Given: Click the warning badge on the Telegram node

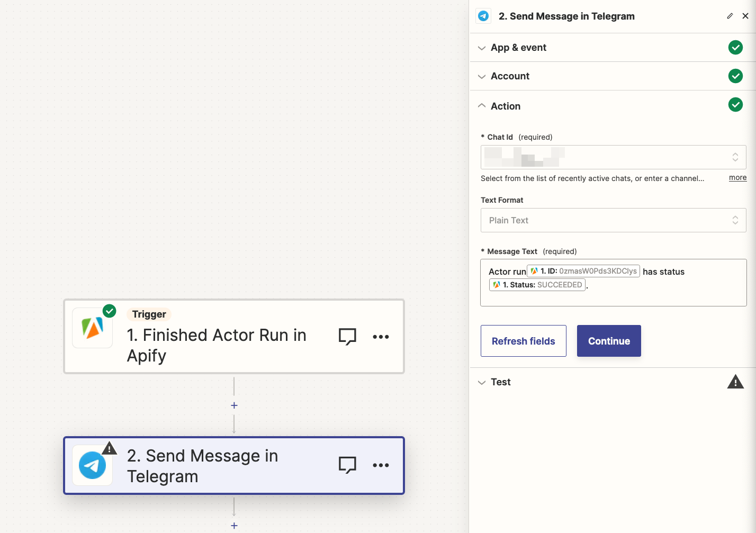Looking at the screenshot, I should pyautogui.click(x=110, y=448).
